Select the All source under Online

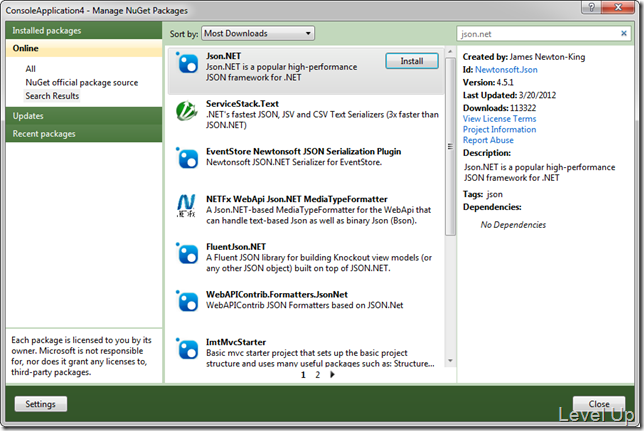coord(30,69)
